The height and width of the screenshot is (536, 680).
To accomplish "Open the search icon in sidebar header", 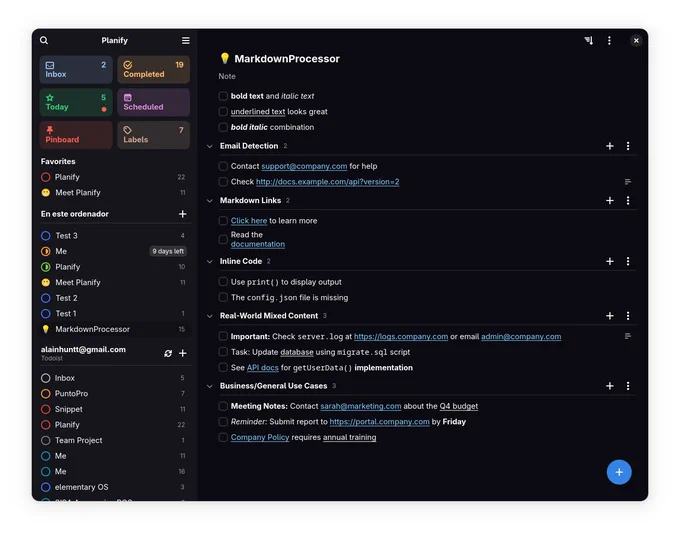I will [44, 40].
